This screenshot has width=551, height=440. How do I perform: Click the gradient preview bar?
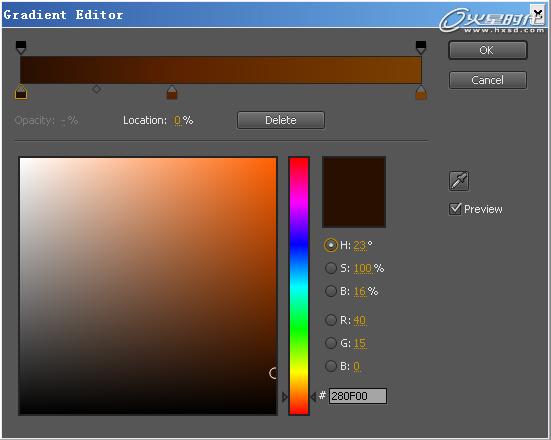coord(221,70)
